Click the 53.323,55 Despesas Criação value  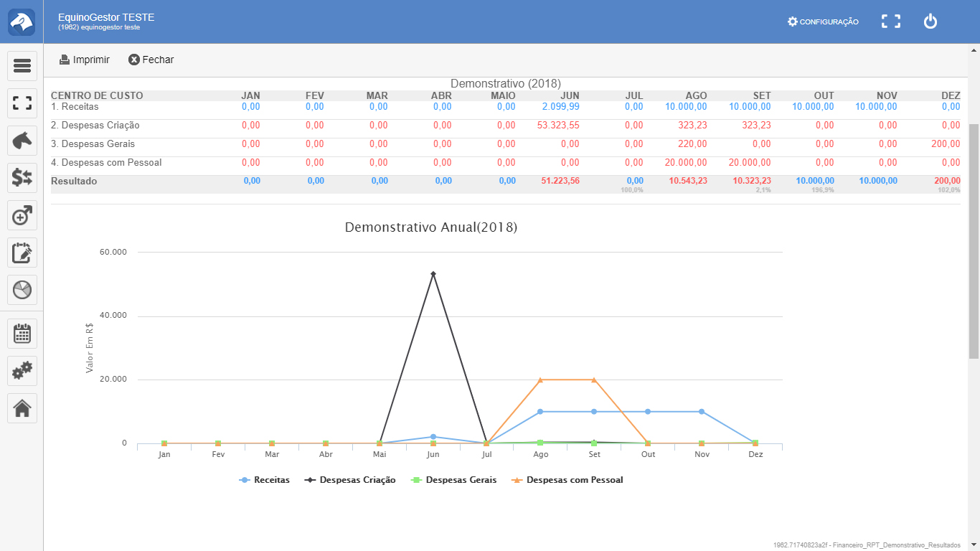point(558,125)
